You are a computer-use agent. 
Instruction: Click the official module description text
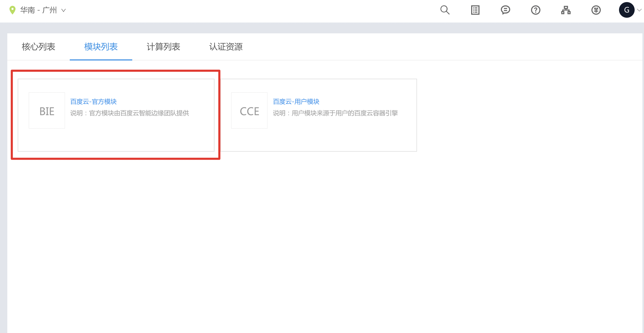coord(130,113)
